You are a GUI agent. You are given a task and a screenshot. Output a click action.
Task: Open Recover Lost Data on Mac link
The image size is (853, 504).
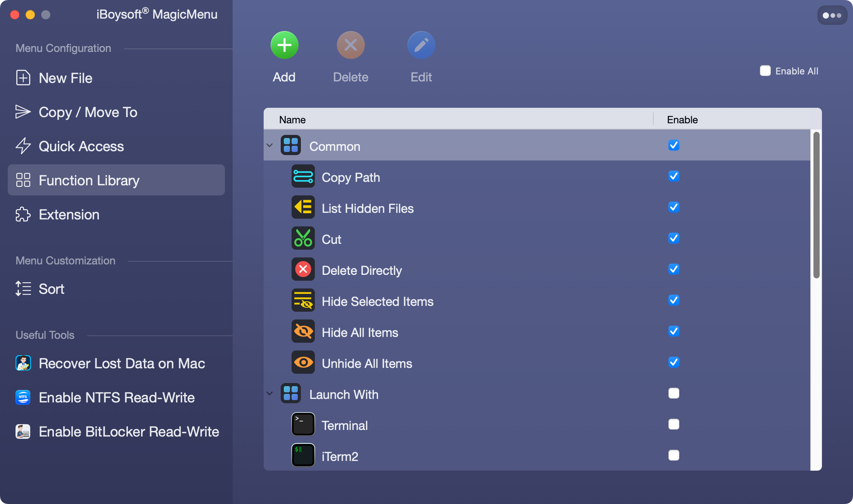pos(122,364)
